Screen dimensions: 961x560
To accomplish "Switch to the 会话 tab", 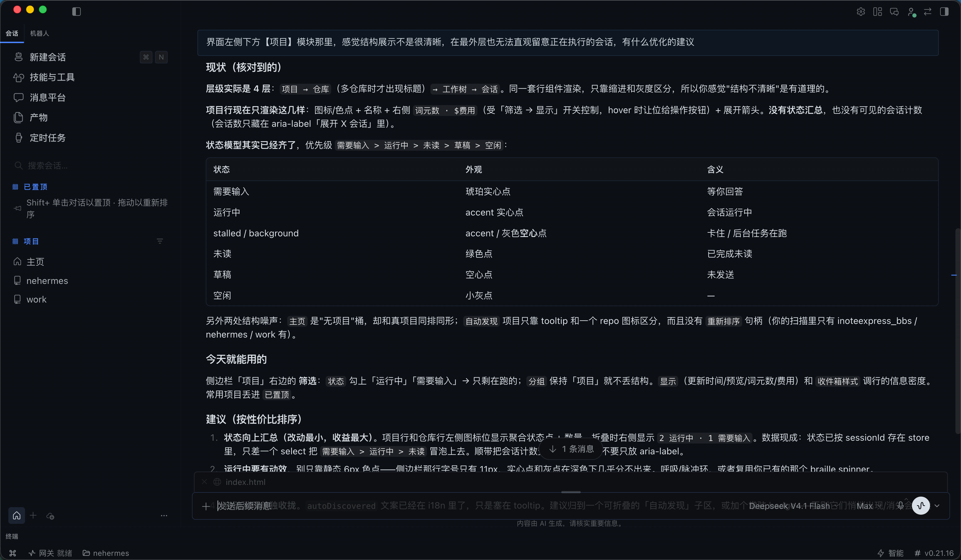I will 12,34.
